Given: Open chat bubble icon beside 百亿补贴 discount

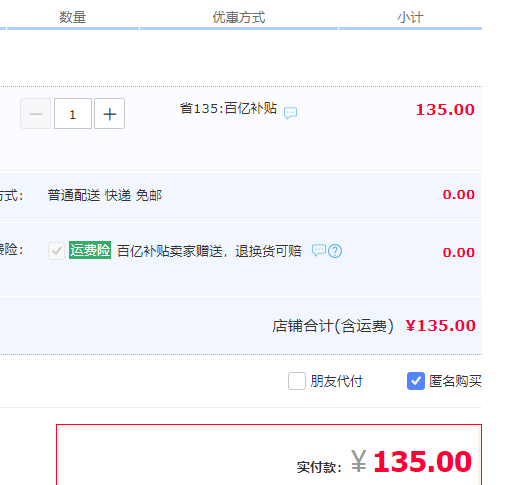Looking at the screenshot, I should point(290,113).
